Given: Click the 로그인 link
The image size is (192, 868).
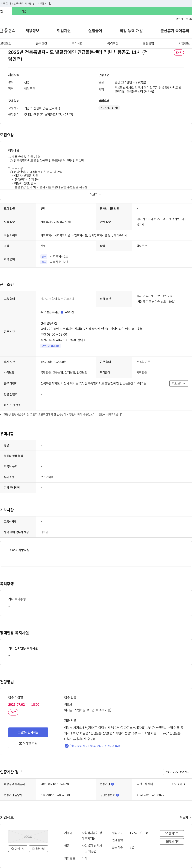Looking at the screenshot, I should pyautogui.click(x=179, y=19).
